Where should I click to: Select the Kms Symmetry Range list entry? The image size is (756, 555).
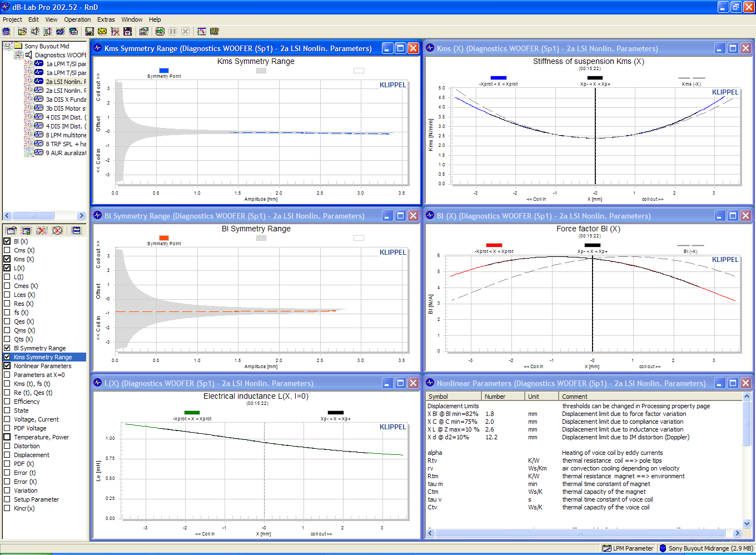pyautogui.click(x=43, y=357)
